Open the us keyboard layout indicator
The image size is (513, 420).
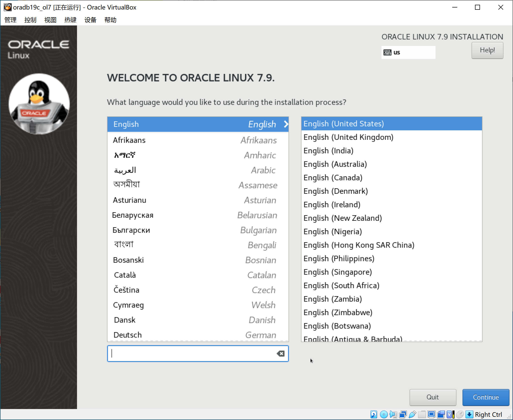408,52
